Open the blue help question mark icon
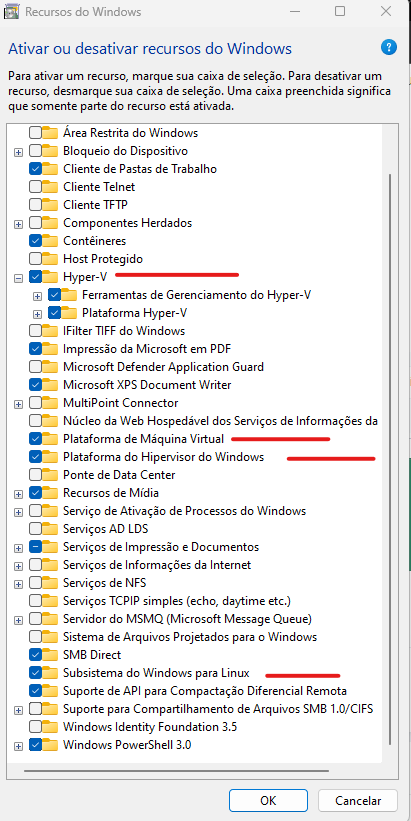Viewport: 411px width, 821px height. click(x=388, y=48)
